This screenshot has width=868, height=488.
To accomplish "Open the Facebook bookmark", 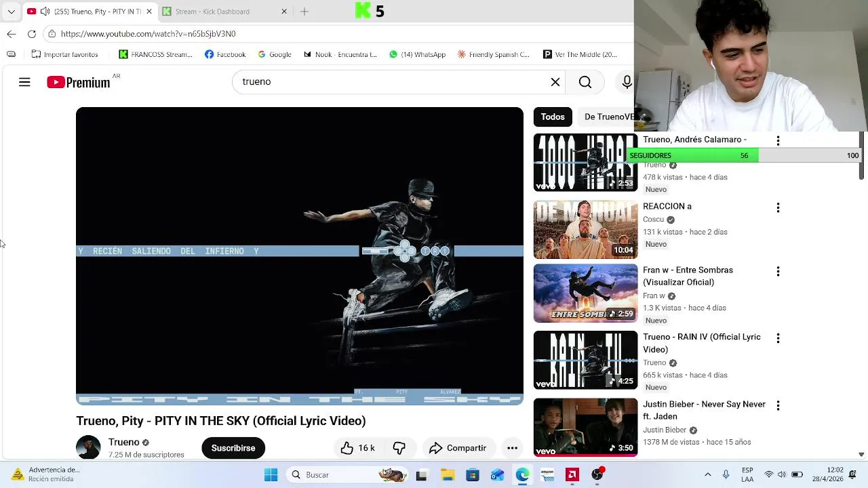I will pos(225,54).
